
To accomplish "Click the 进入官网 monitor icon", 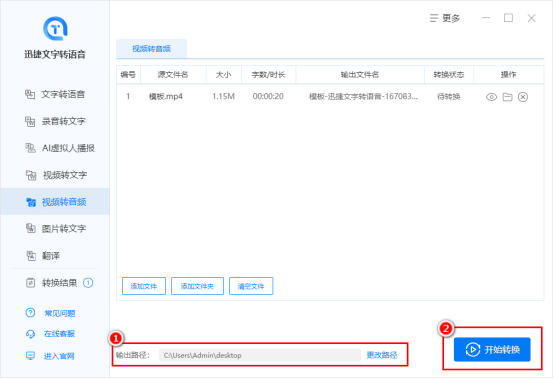I will (30, 356).
